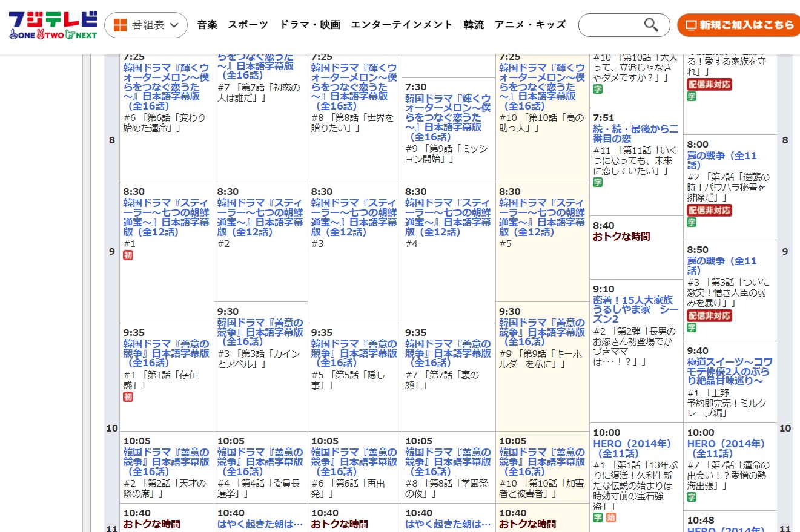Select スポーツ in the navigation bar
The height and width of the screenshot is (532, 800).
248,25
